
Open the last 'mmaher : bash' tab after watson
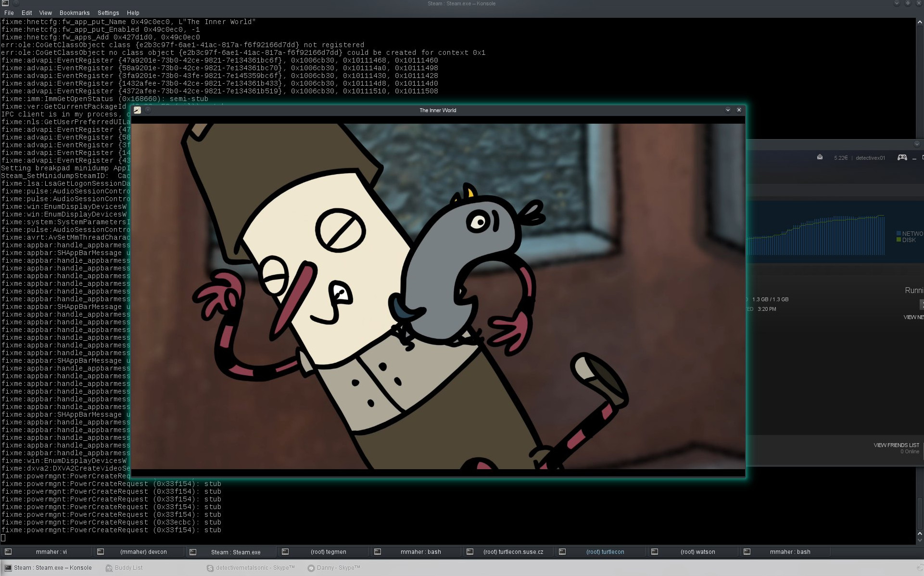click(785, 552)
